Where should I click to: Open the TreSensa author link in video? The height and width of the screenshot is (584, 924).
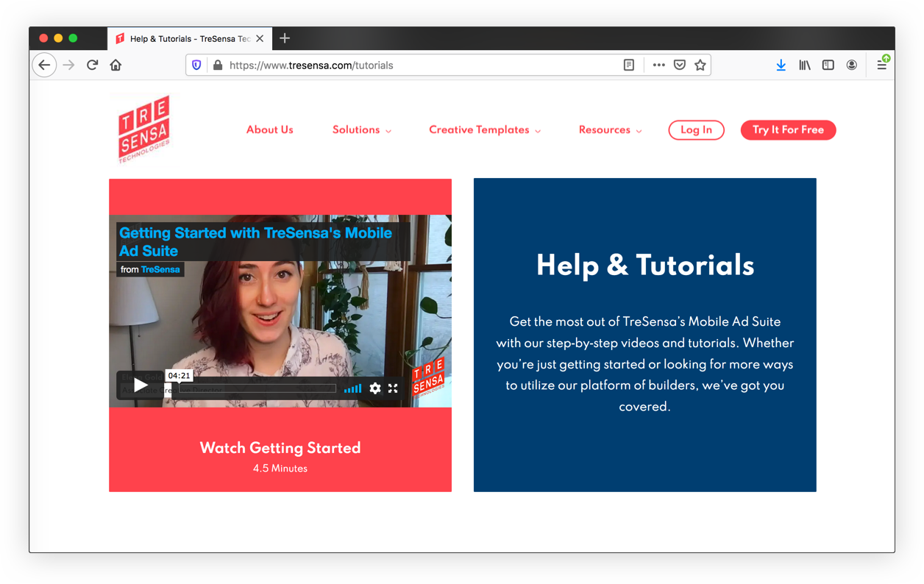click(x=160, y=269)
